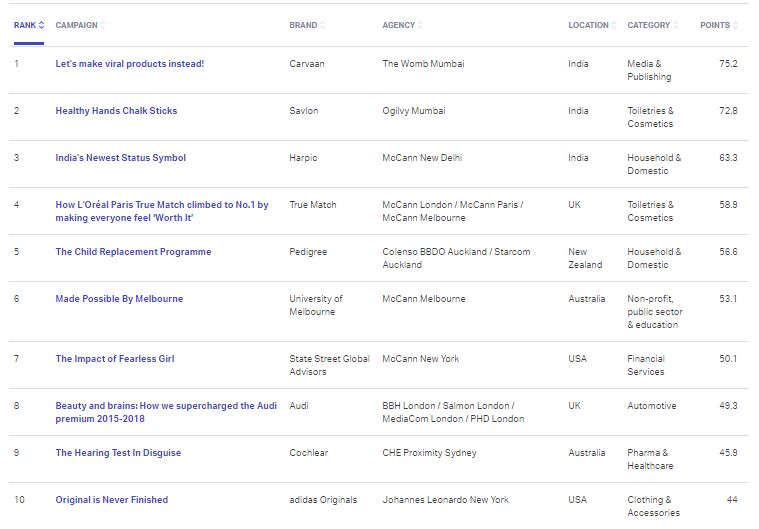Open Made Possible By Melbourne campaign
The width and height of the screenshot is (759, 529).
[x=119, y=299]
